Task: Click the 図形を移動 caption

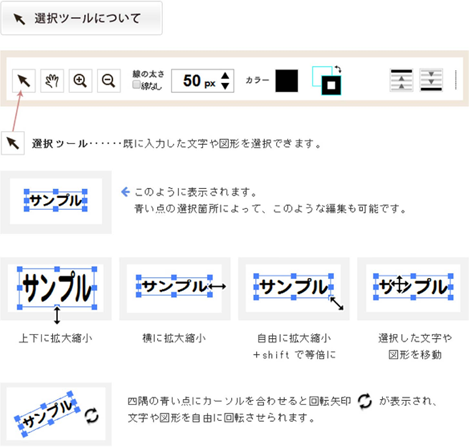Action: click(415, 355)
